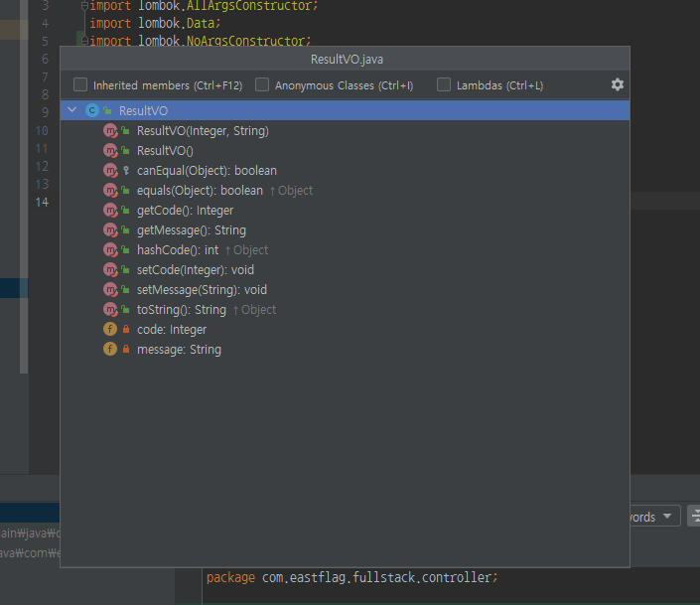Image resolution: width=700 pixels, height=605 pixels.
Task: Click line number 14 in the gutter
Action: pyautogui.click(x=41, y=203)
